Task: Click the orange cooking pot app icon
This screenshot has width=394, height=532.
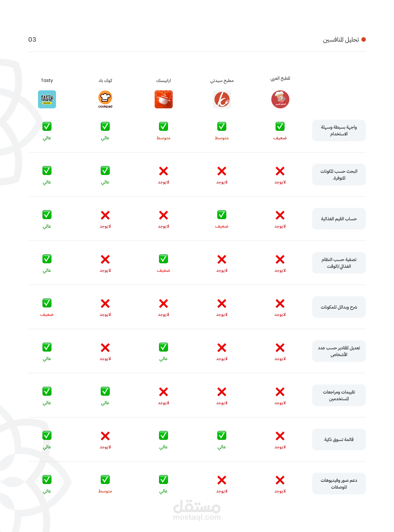Action: [x=164, y=99]
